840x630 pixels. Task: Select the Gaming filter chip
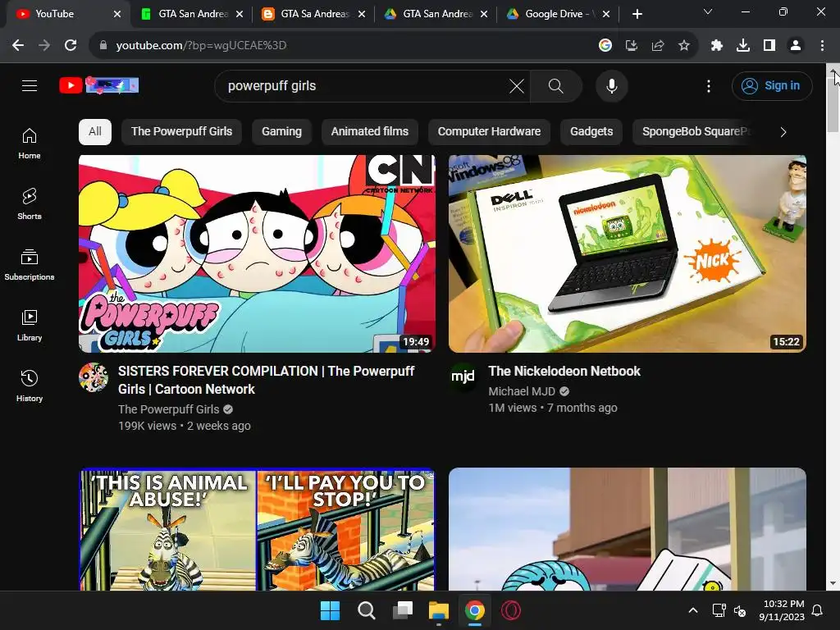pos(281,132)
